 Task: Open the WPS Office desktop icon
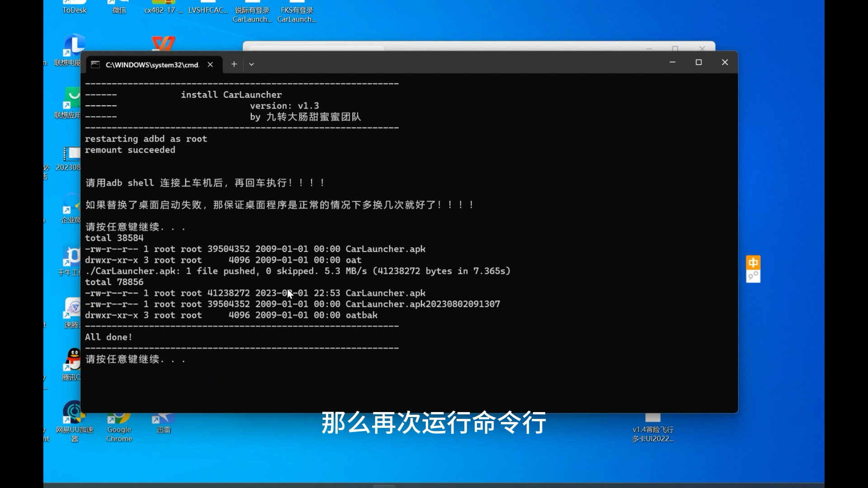click(x=163, y=43)
